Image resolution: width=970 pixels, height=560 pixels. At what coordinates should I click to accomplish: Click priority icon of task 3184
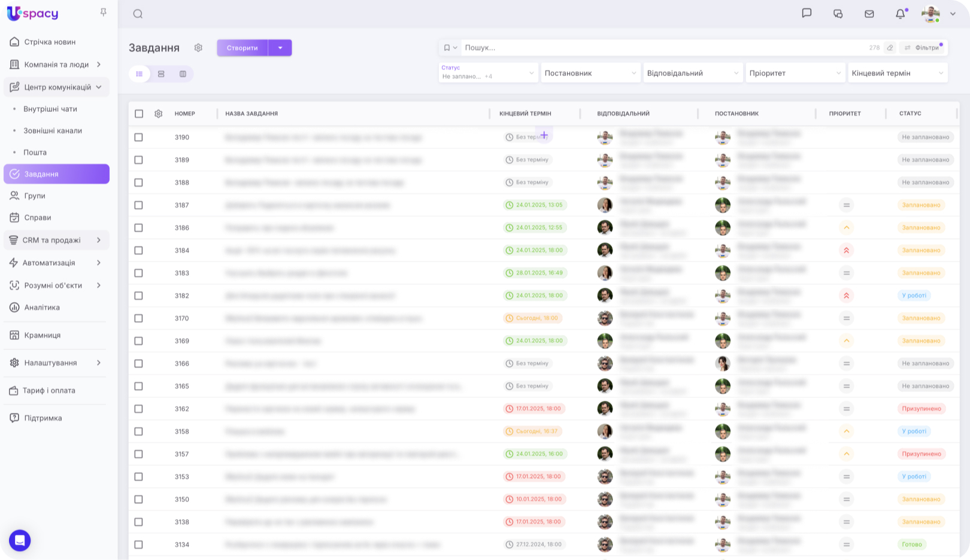point(846,250)
